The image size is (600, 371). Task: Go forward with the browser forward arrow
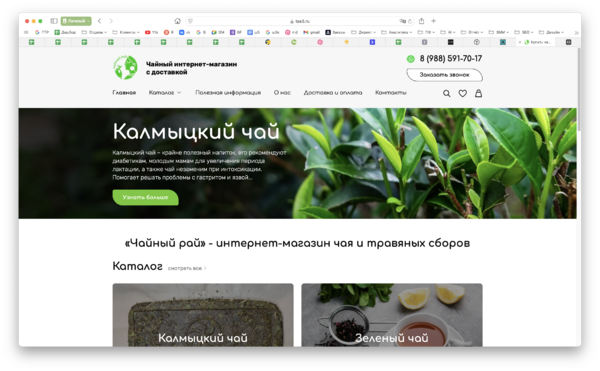111,21
